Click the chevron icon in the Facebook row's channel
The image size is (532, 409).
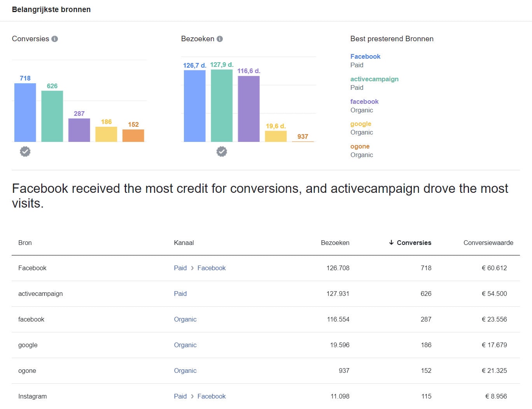click(192, 268)
